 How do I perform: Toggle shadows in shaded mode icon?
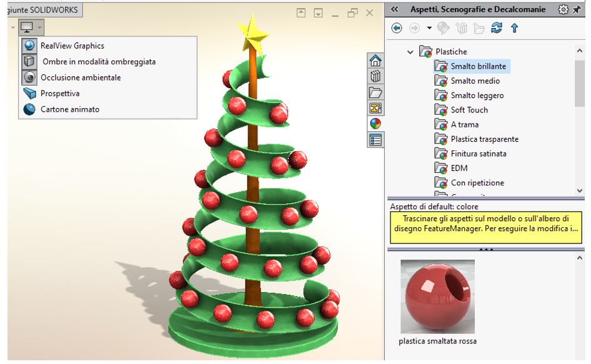click(x=29, y=61)
